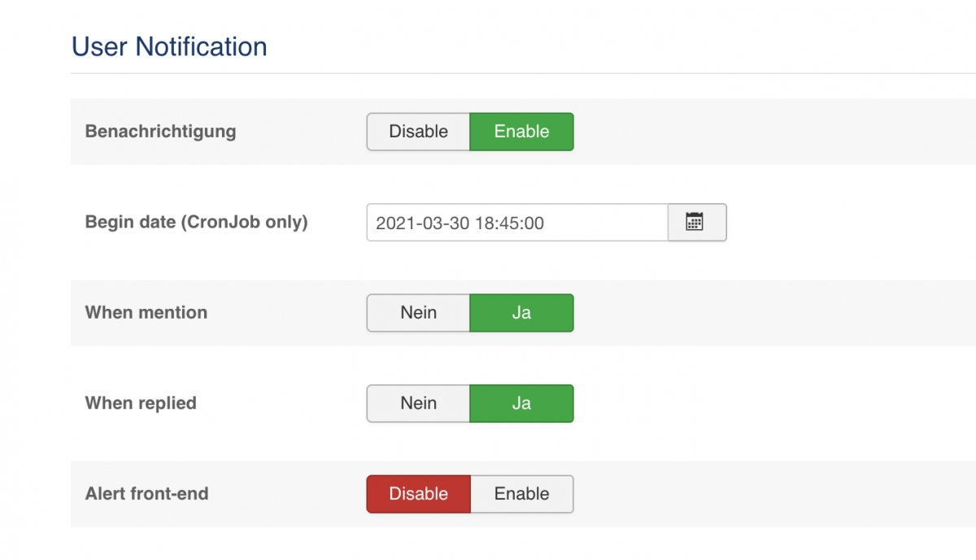This screenshot has width=976, height=560.
Task: Click the green Enable button for Benachrichtigung
Action: pyautogui.click(x=521, y=132)
